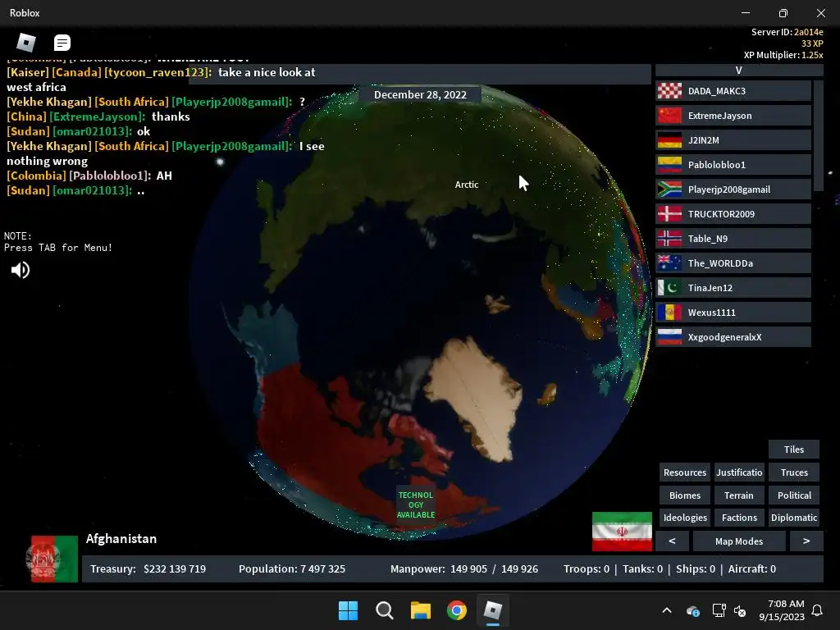This screenshot has width=840, height=630.
Task: Go to next map modes page
Action: coord(806,541)
